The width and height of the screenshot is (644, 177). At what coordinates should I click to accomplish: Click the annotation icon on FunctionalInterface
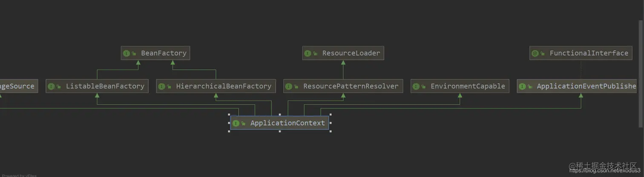(x=535, y=53)
